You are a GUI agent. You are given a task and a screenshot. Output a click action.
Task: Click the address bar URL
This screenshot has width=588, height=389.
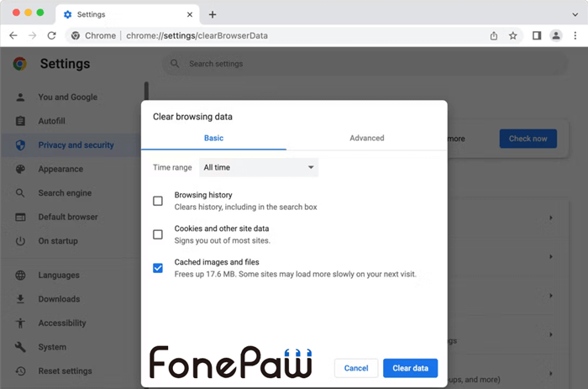[x=197, y=35]
